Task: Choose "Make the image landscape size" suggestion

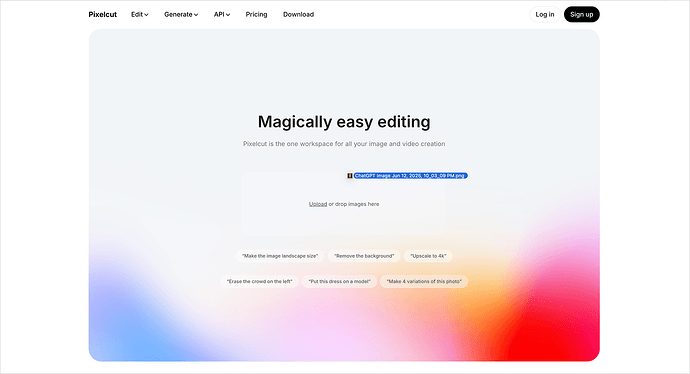Action: point(280,256)
